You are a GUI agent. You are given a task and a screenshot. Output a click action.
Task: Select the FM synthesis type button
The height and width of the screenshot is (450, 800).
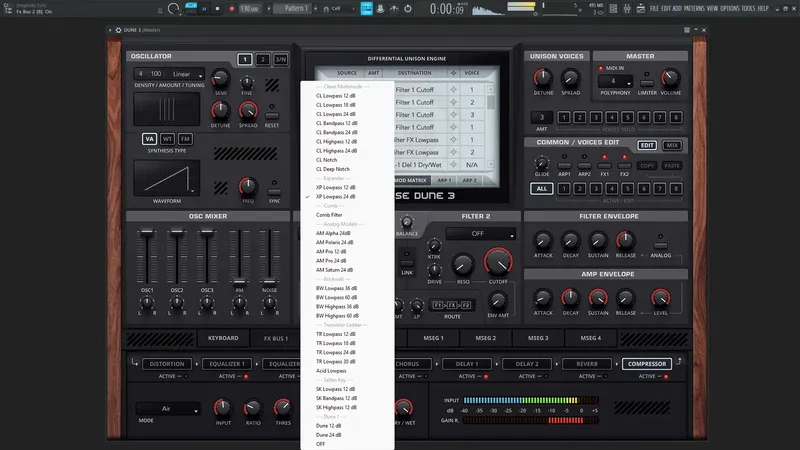pos(185,138)
